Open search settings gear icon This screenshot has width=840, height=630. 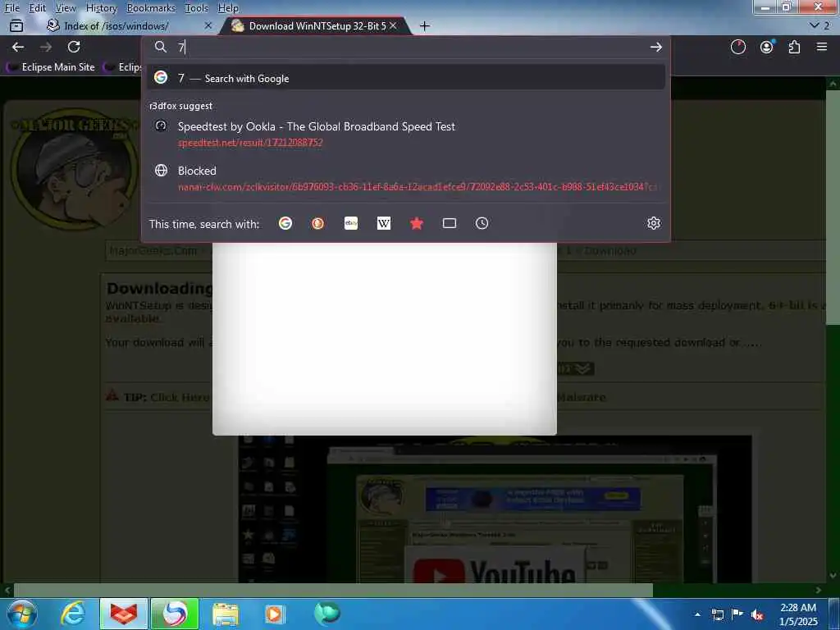[654, 223]
